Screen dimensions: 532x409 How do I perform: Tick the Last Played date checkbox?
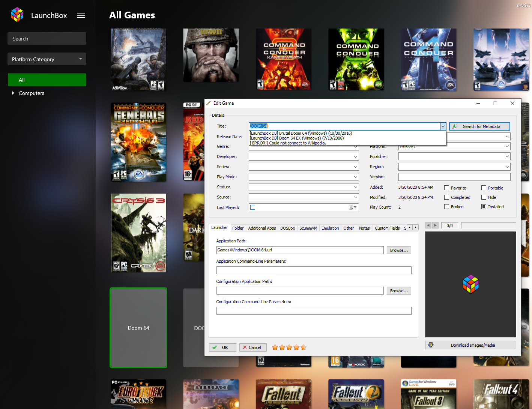click(253, 207)
